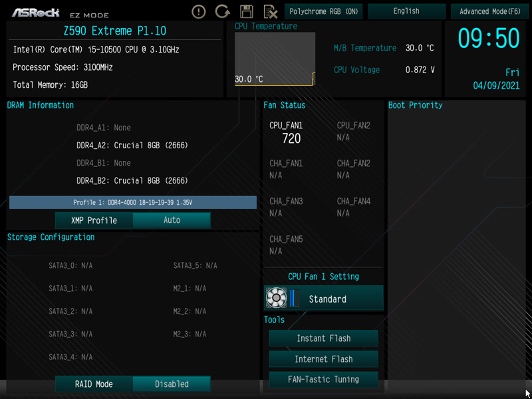Click the DDR4_B2: Crucial 8GB entry
This screenshot has width=532, height=399.
tap(132, 181)
